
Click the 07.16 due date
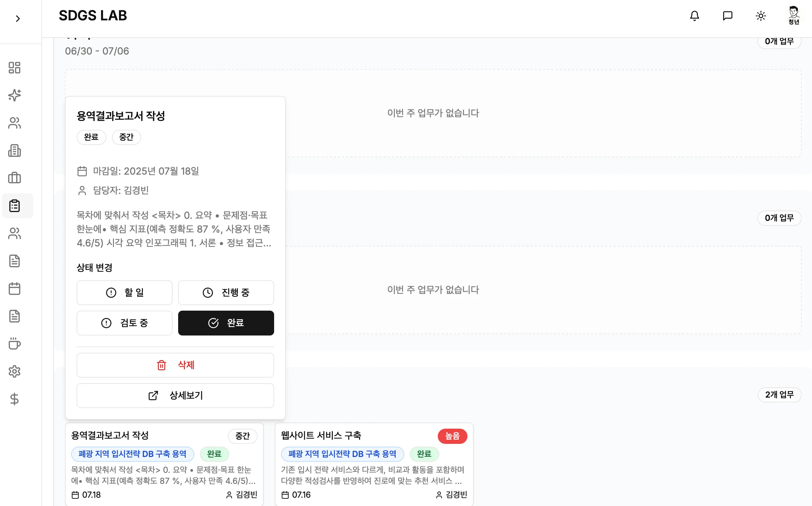pos(296,495)
